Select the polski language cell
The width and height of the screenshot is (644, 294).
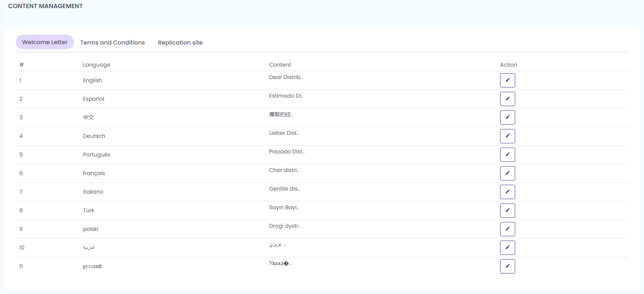point(91,229)
